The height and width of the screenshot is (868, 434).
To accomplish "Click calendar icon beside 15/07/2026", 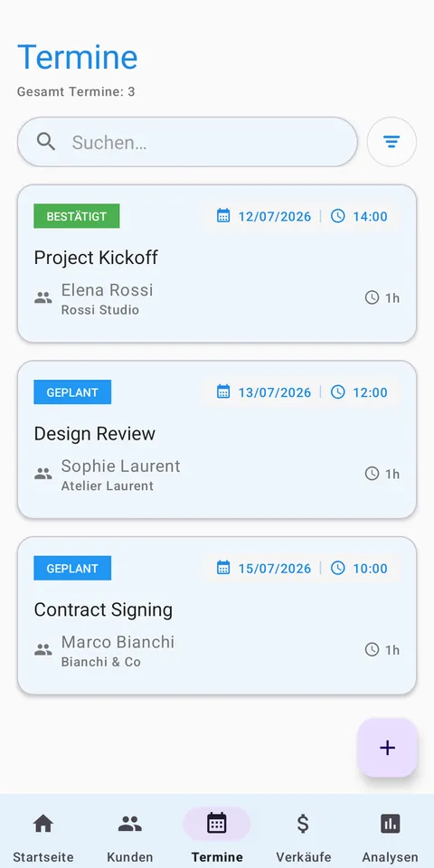I will point(223,568).
